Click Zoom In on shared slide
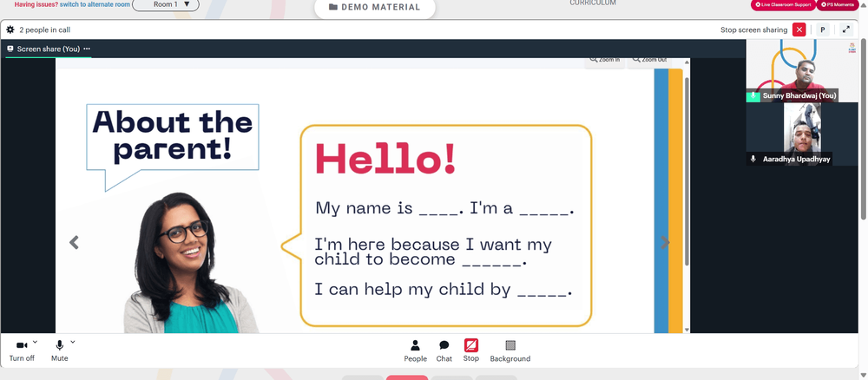The height and width of the screenshot is (380, 868). point(604,60)
